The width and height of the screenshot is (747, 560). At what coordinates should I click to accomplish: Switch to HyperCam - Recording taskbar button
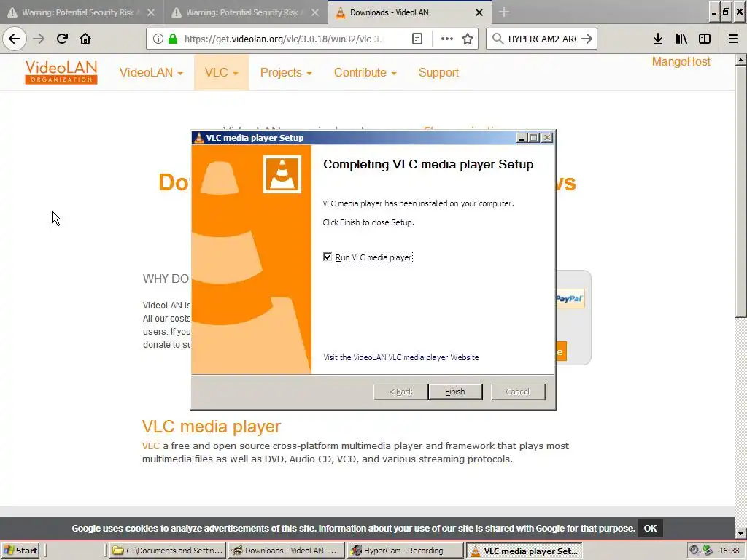(x=405, y=551)
